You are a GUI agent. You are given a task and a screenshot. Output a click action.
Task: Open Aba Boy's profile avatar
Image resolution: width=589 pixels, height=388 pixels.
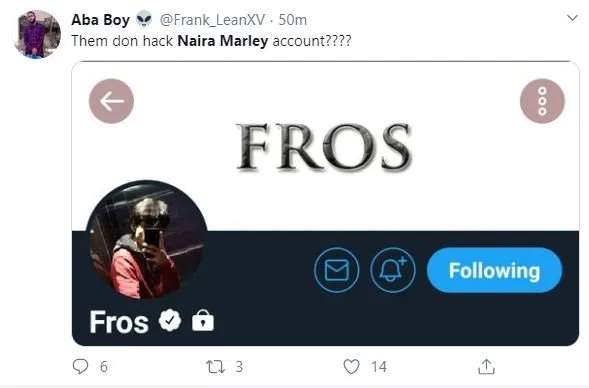point(37,35)
